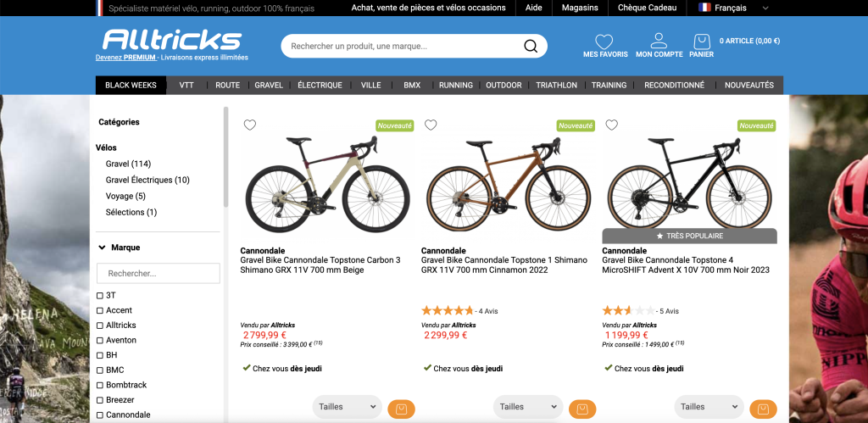Collapse the Marque filter section

[102, 248]
